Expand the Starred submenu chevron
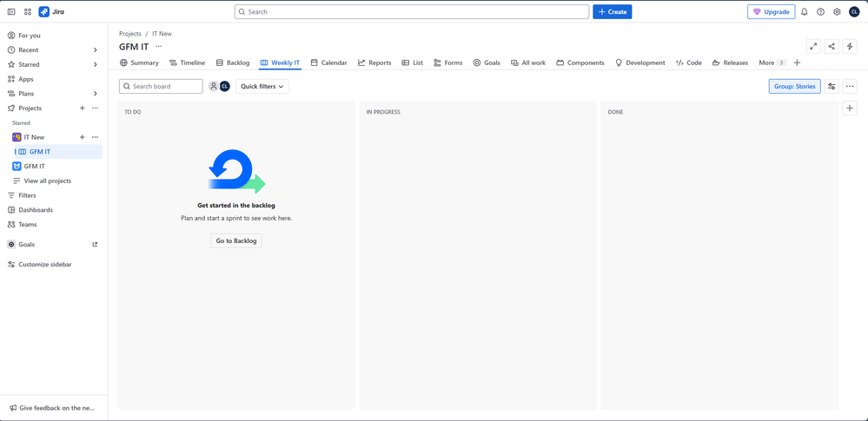Viewport: 868px width, 421px height. pos(96,65)
